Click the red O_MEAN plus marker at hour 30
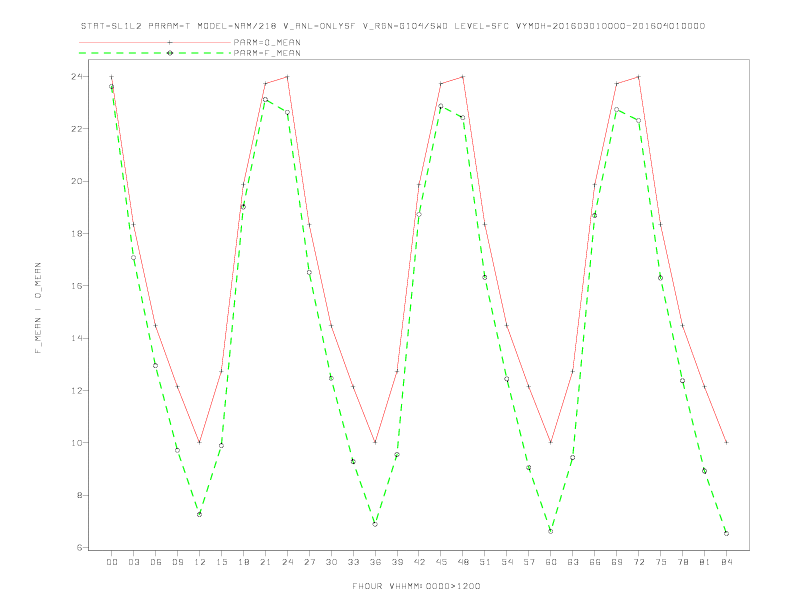 (x=331, y=326)
